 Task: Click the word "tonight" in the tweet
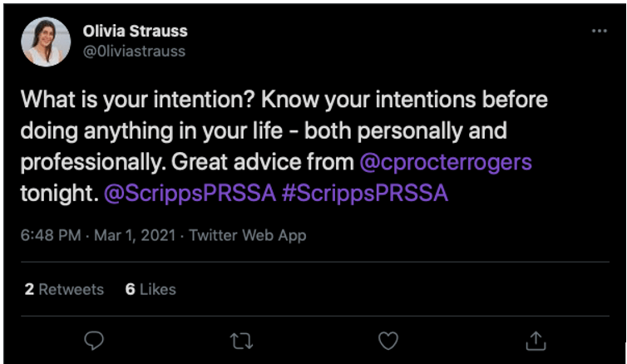(57, 194)
